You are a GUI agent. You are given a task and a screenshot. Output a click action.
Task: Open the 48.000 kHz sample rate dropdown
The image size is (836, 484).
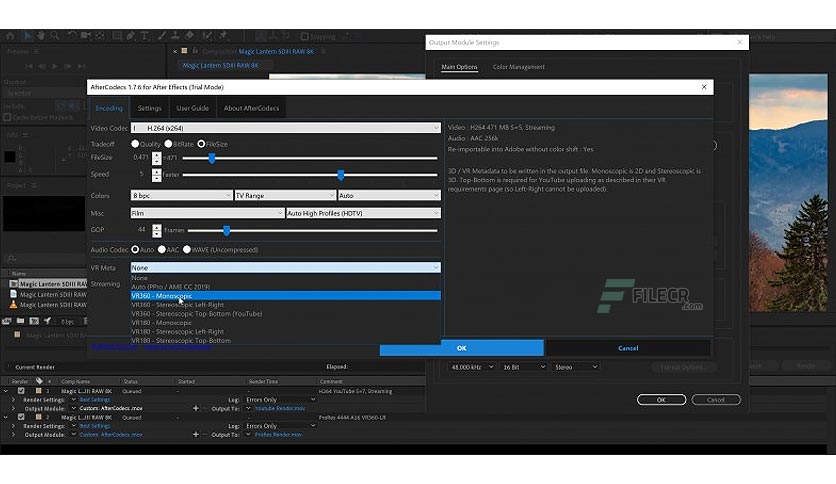pyautogui.click(x=472, y=367)
